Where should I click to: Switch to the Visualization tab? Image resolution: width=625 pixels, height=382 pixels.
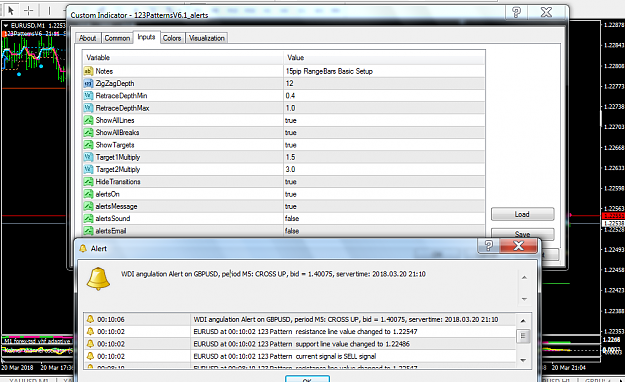206,38
